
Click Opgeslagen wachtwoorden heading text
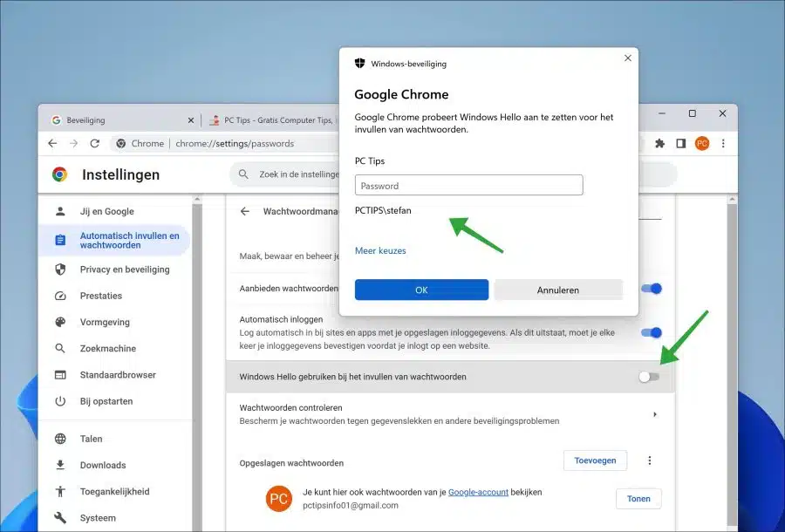[291, 463]
